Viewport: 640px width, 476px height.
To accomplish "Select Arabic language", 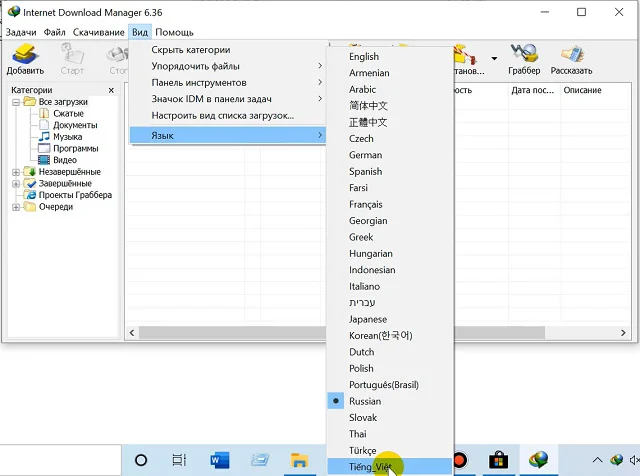I will click(390, 89).
